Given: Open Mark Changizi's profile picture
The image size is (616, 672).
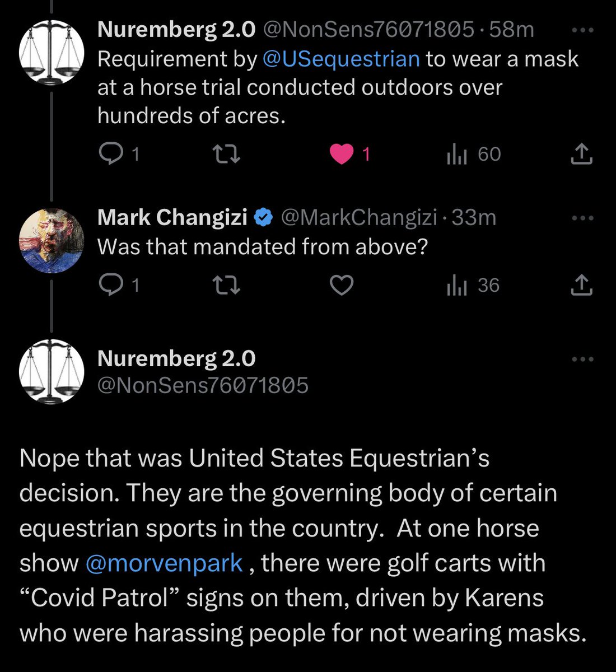Looking at the screenshot, I should tap(52, 240).
